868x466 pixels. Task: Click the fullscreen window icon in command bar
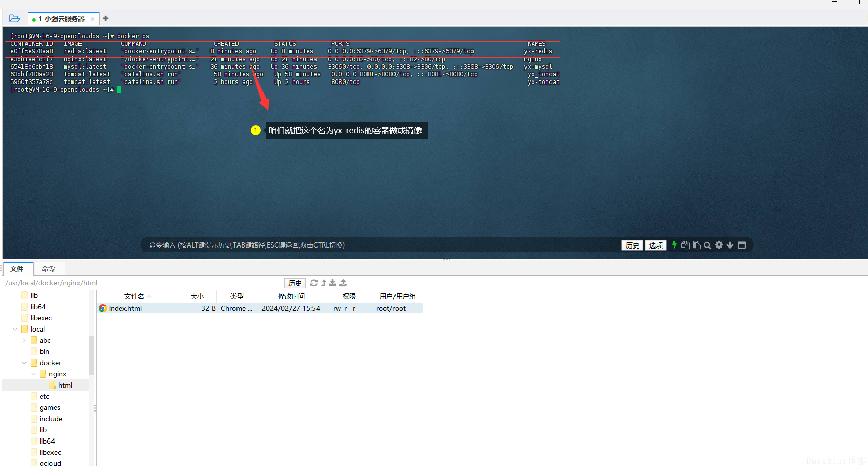(742, 245)
